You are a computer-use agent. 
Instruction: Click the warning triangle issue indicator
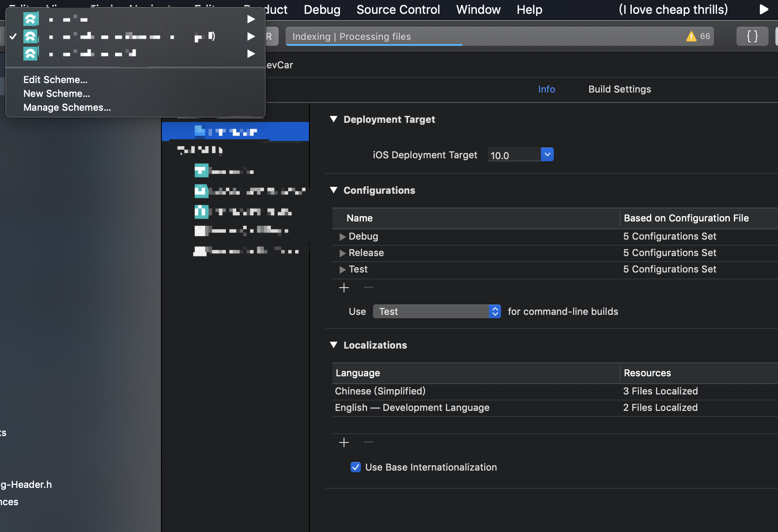click(x=691, y=36)
